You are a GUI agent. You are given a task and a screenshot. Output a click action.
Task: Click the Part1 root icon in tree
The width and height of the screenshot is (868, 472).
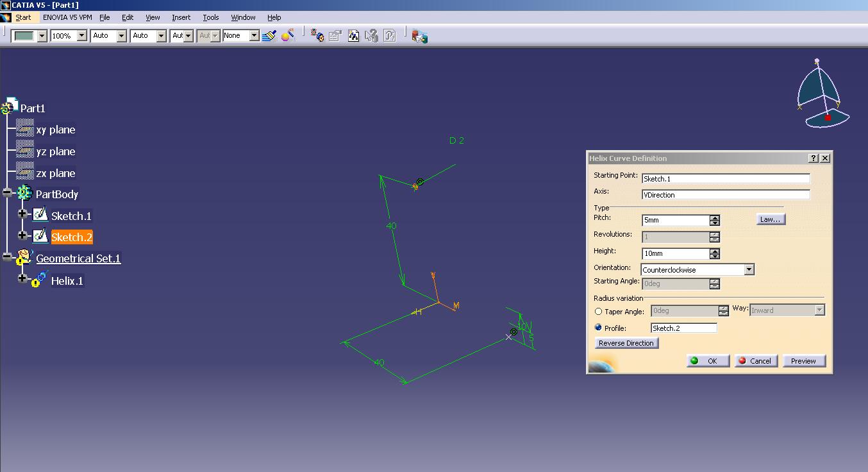tap(10, 107)
